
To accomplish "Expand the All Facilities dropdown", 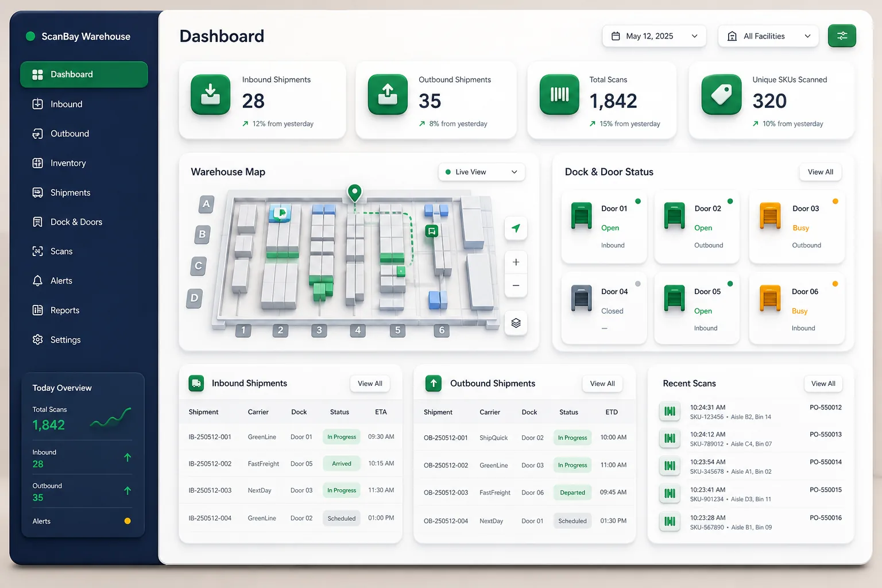I will tap(768, 36).
